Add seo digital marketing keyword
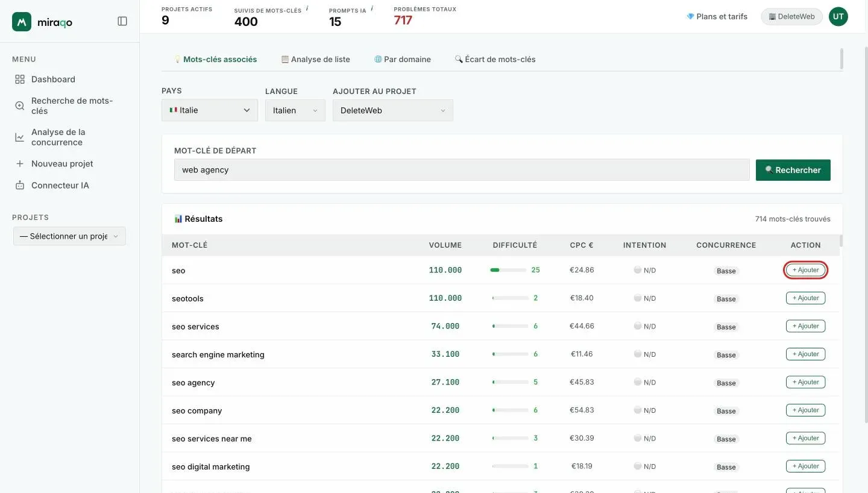This screenshot has width=868, height=493. 805,466
